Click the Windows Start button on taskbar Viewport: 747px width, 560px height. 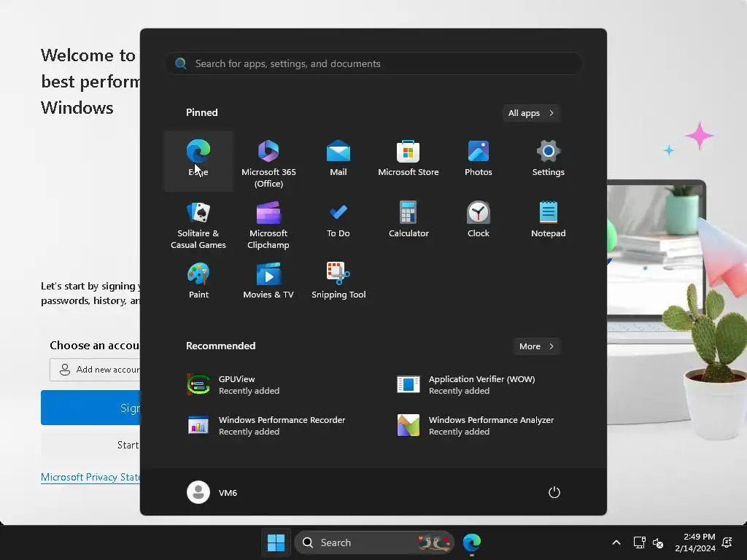[276, 542]
